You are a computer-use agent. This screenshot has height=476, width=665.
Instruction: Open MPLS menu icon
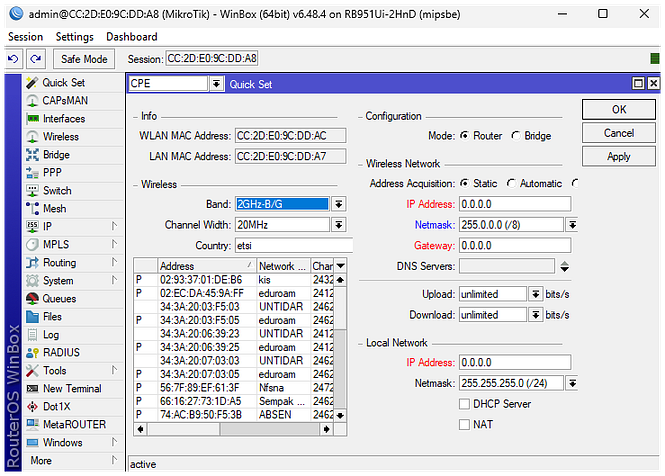tap(32, 245)
